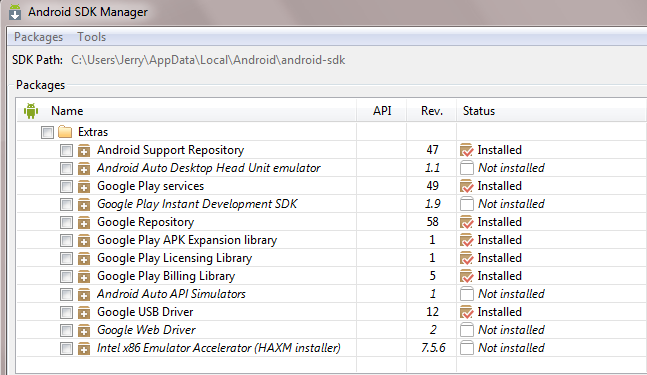Click not-installed status icon for Android Auto Desktop Head Unit
647x375 pixels.
tap(467, 168)
